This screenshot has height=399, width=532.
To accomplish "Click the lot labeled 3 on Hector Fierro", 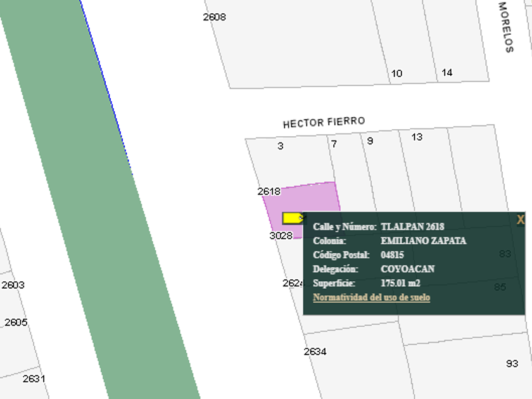I will [280, 146].
